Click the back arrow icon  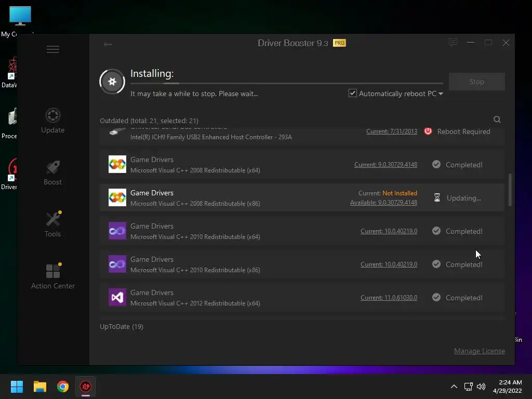click(x=108, y=44)
